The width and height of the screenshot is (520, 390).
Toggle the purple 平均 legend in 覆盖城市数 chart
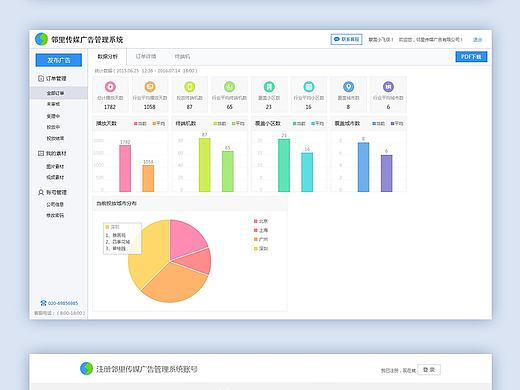tap(397, 123)
